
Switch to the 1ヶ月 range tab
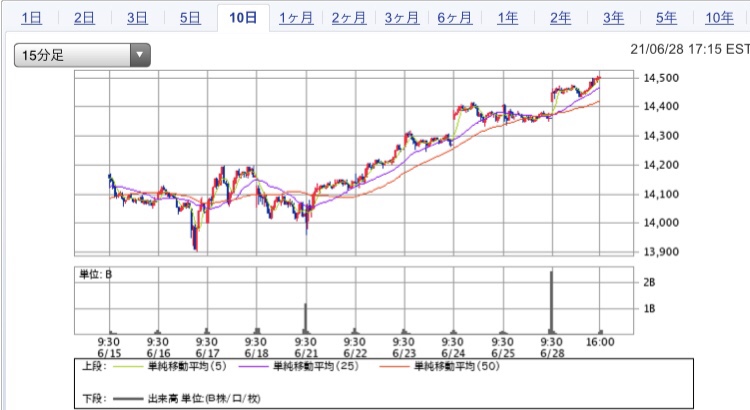pos(296,18)
